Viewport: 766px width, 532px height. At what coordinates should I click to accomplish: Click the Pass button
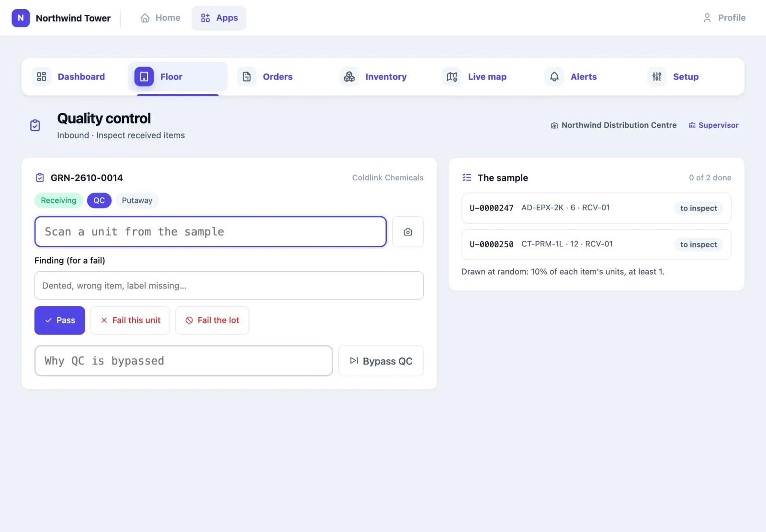pyautogui.click(x=60, y=321)
